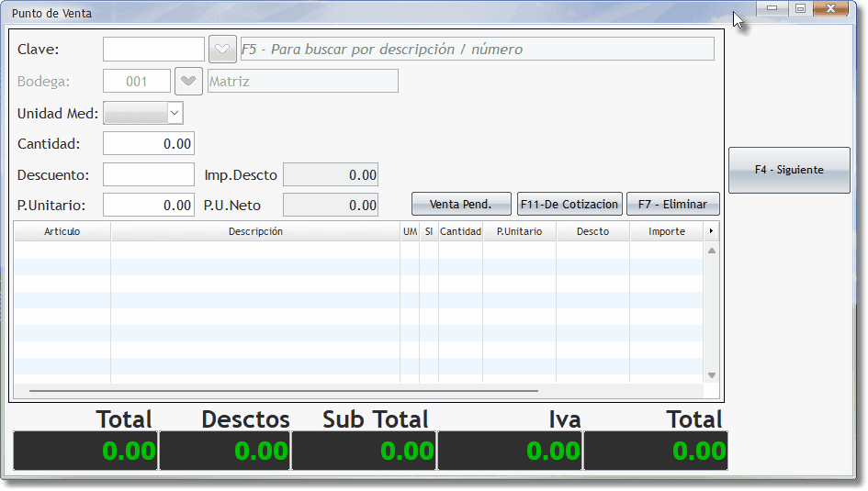The height and width of the screenshot is (491, 868).
Task: Click the Cantidad column header
Action: (460, 231)
